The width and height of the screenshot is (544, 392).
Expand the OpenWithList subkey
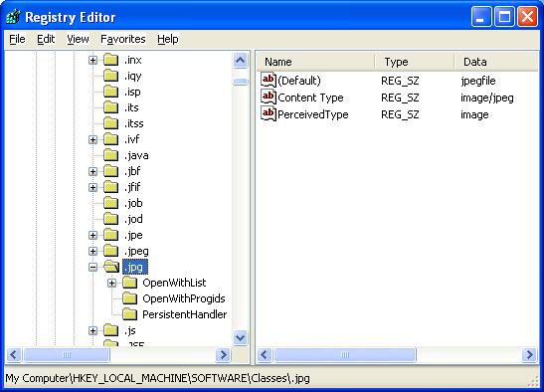[x=111, y=283]
